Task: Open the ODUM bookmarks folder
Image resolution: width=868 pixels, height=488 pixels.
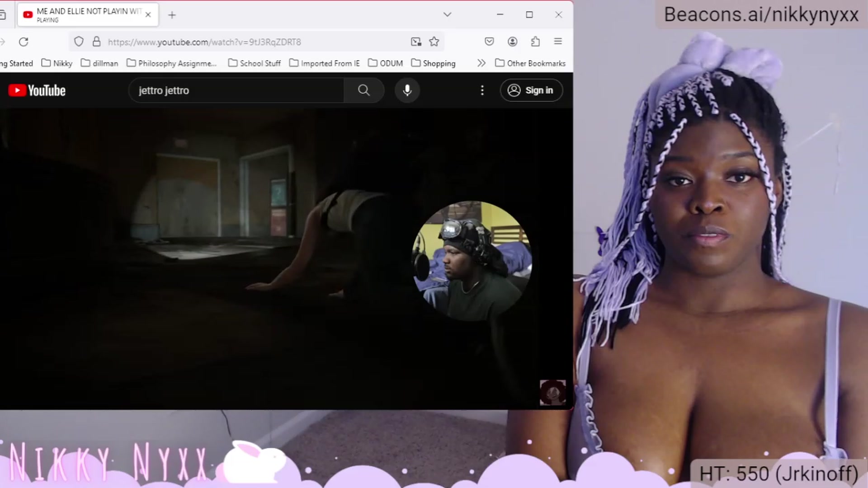Action: [386, 63]
